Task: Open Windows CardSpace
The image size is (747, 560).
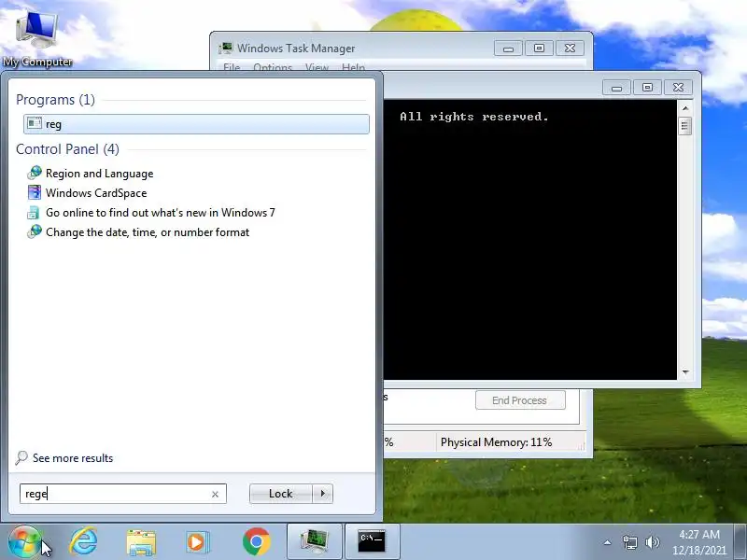Action: 96,193
